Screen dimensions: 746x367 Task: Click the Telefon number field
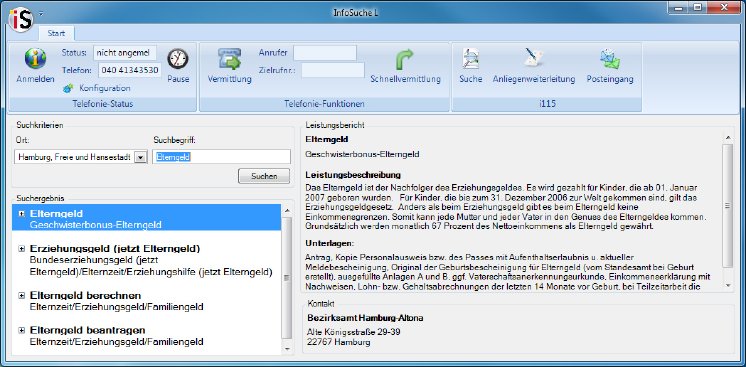[x=130, y=70]
